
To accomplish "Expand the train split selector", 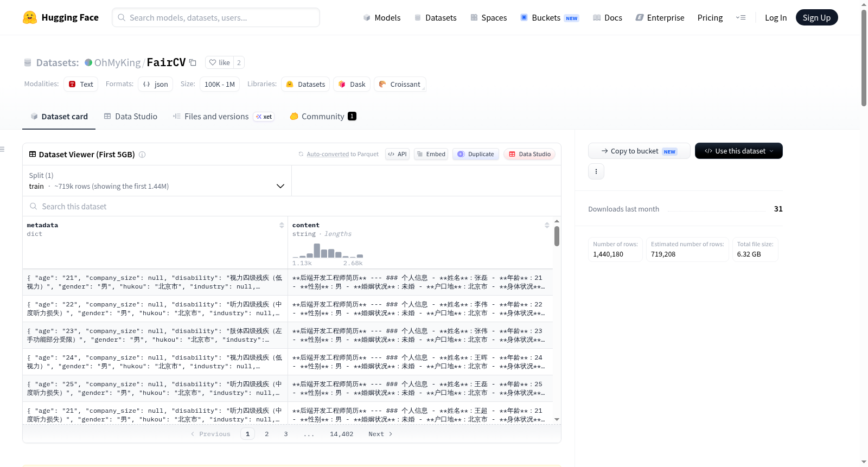I will (x=157, y=181).
